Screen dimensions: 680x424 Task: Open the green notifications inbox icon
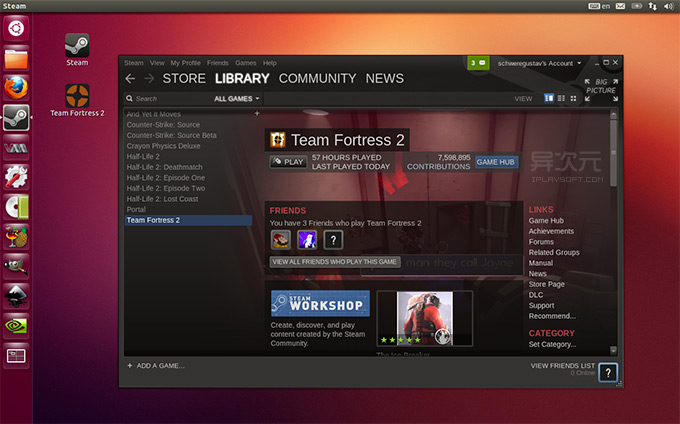pyautogui.click(x=478, y=63)
